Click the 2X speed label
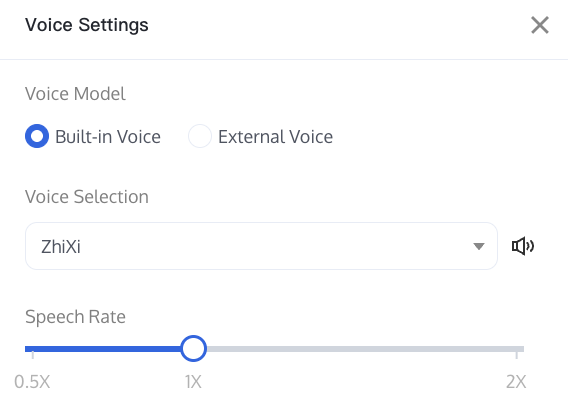This screenshot has width=568, height=412. [x=516, y=382]
